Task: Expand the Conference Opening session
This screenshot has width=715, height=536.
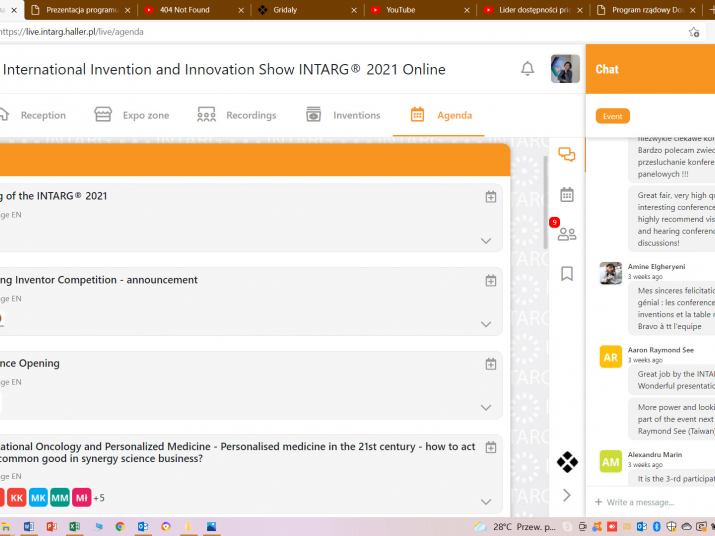Action: [x=486, y=408]
